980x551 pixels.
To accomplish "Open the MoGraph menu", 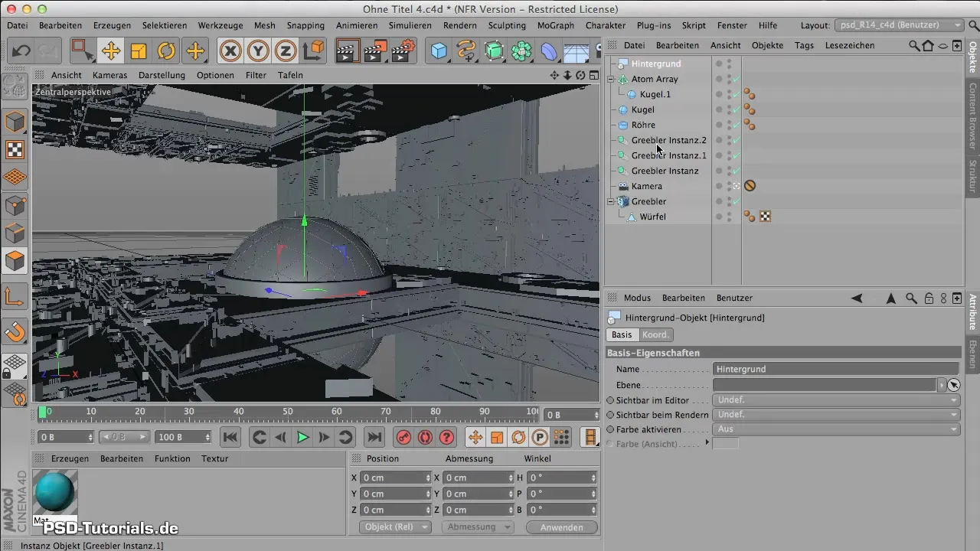I will [x=556, y=25].
